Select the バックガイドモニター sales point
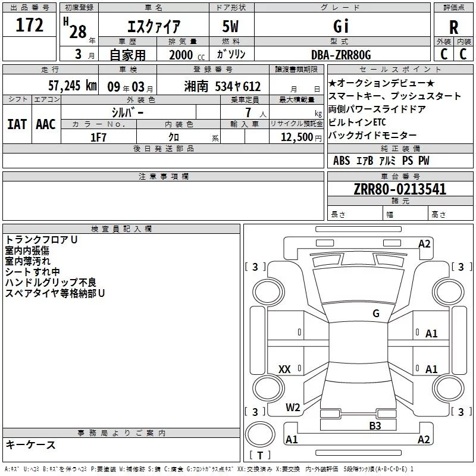The height and width of the screenshot is (476, 476). (372, 135)
